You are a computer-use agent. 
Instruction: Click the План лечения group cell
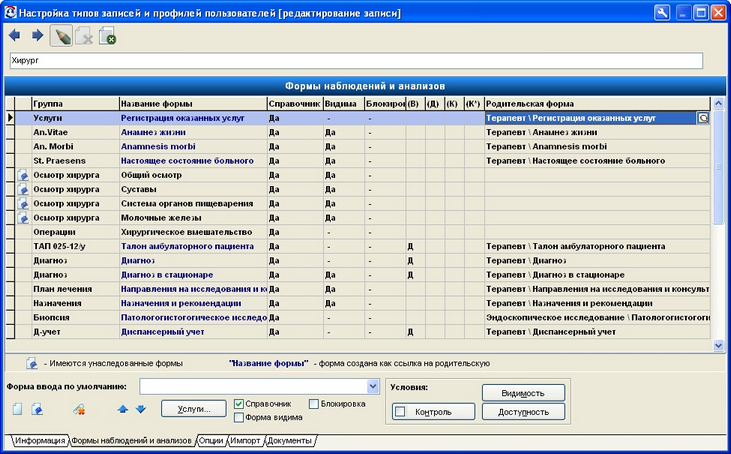(75, 289)
